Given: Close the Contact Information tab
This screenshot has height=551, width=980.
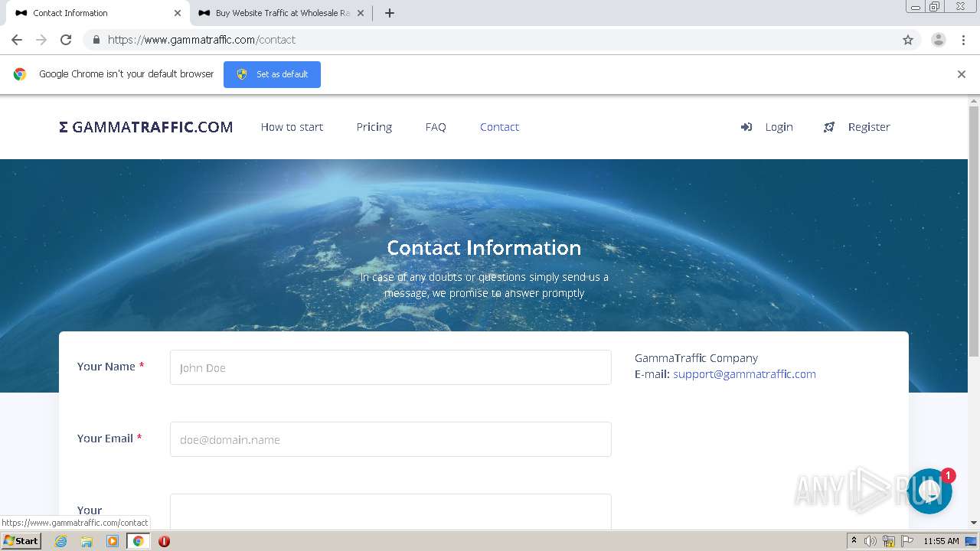Looking at the screenshot, I should coord(178,13).
